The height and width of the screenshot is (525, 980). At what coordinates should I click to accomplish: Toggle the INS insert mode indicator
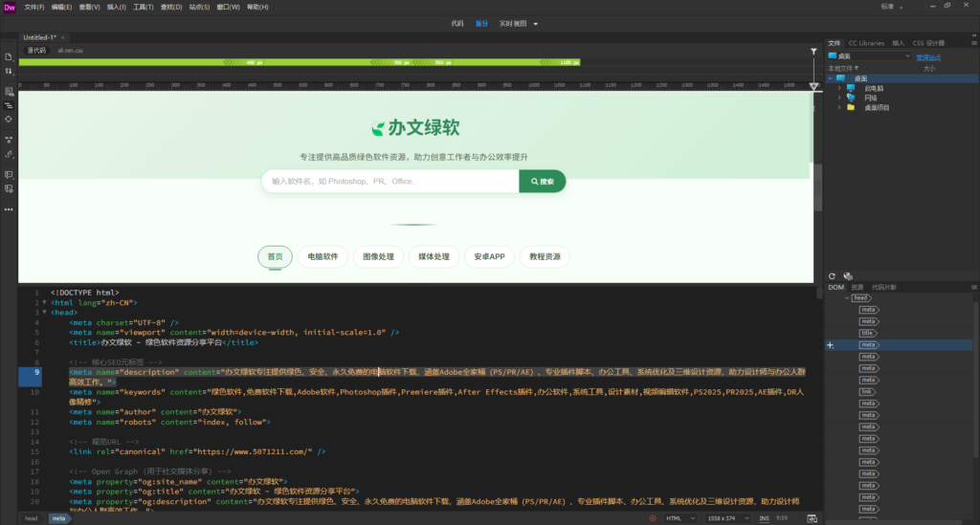pos(764,518)
